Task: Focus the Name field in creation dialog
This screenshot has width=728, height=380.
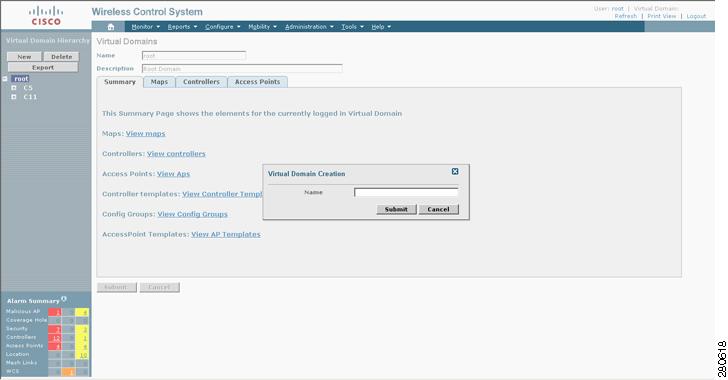Action: click(406, 192)
